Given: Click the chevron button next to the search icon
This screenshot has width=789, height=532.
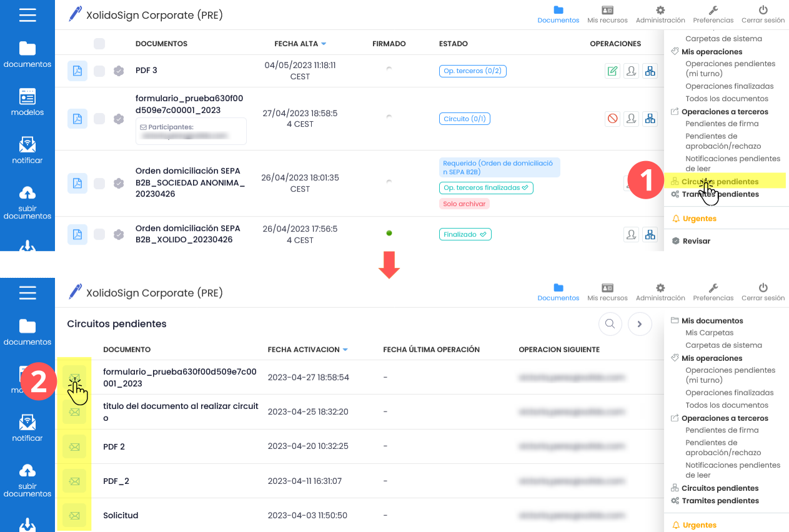Looking at the screenshot, I should 640,324.
